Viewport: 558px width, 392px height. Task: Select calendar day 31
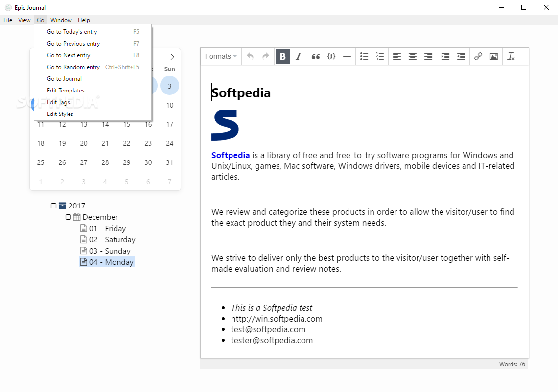click(x=170, y=162)
